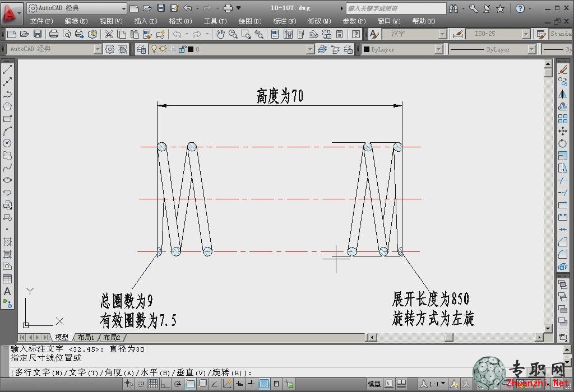
Task: Switch to the 布局2 layout tab
Action: click(112, 337)
